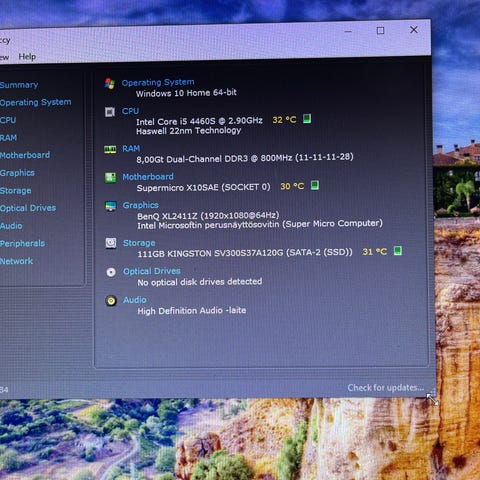This screenshot has height=480, width=480.
Task: Select RAM in the sidebar
Action: click(8, 138)
